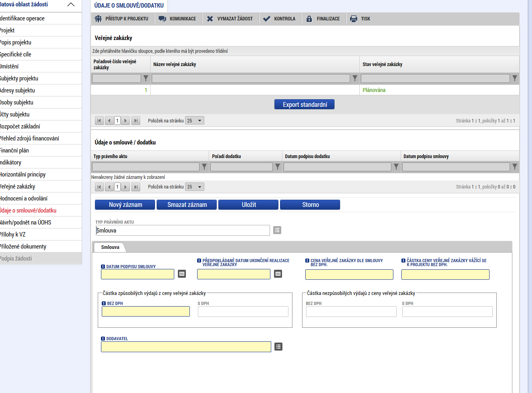
Task: Open filter for Pořadové číslo veřejné zakázky column
Action: [146, 78]
